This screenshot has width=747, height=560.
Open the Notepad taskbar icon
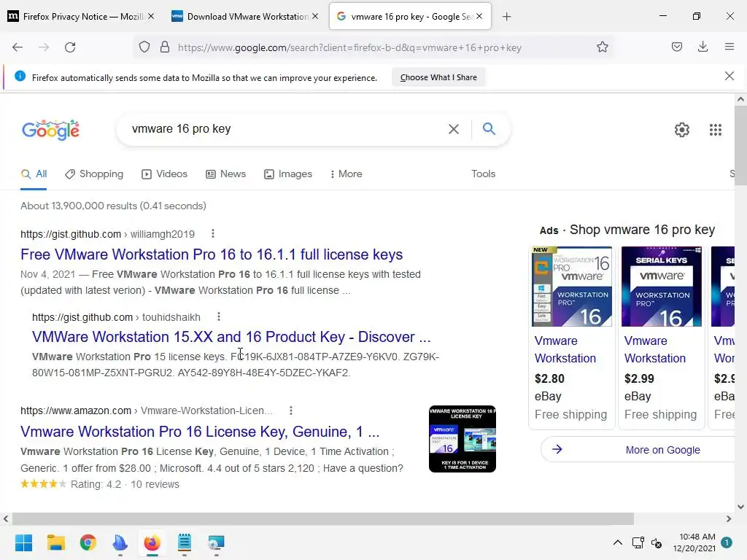[185, 542]
